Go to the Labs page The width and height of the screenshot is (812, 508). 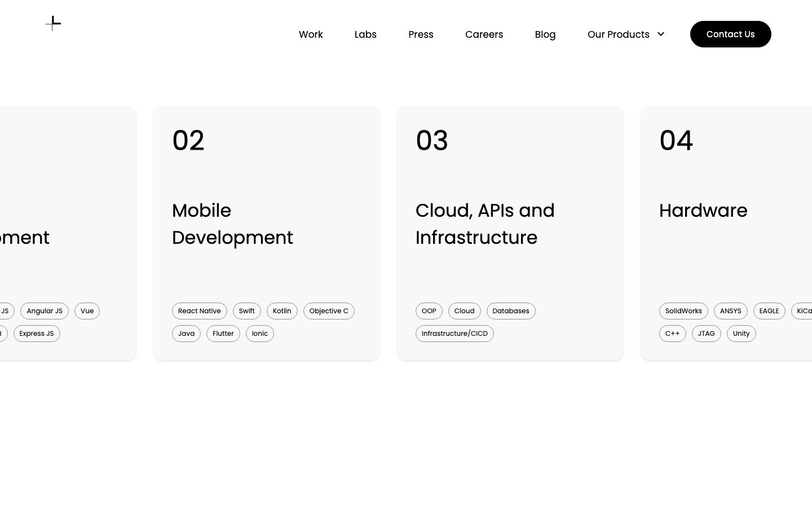(x=365, y=34)
